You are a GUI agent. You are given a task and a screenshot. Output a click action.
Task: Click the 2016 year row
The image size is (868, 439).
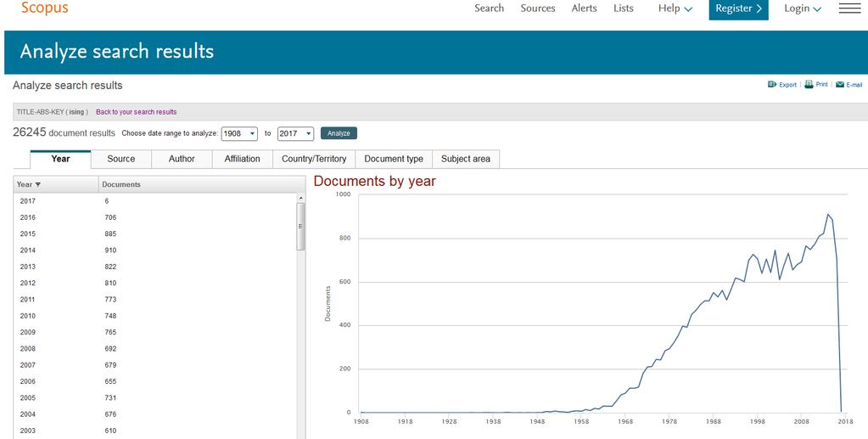point(155,217)
